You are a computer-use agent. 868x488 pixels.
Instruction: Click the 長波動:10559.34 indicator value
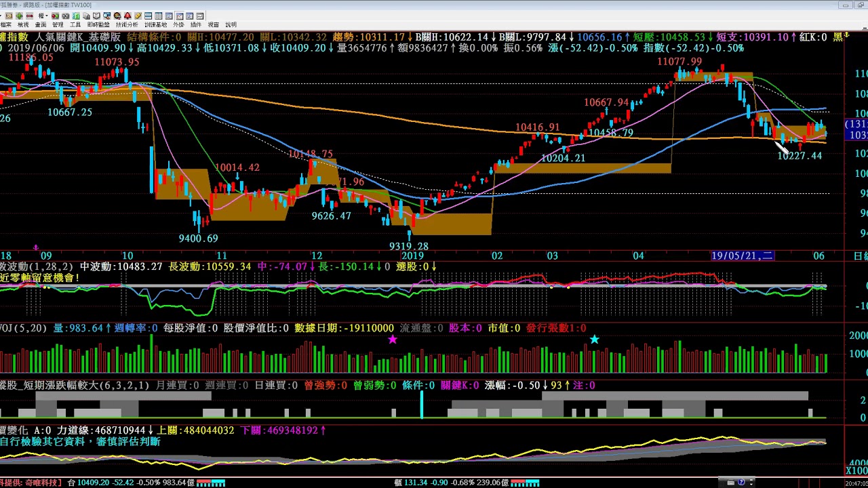pyautogui.click(x=210, y=267)
